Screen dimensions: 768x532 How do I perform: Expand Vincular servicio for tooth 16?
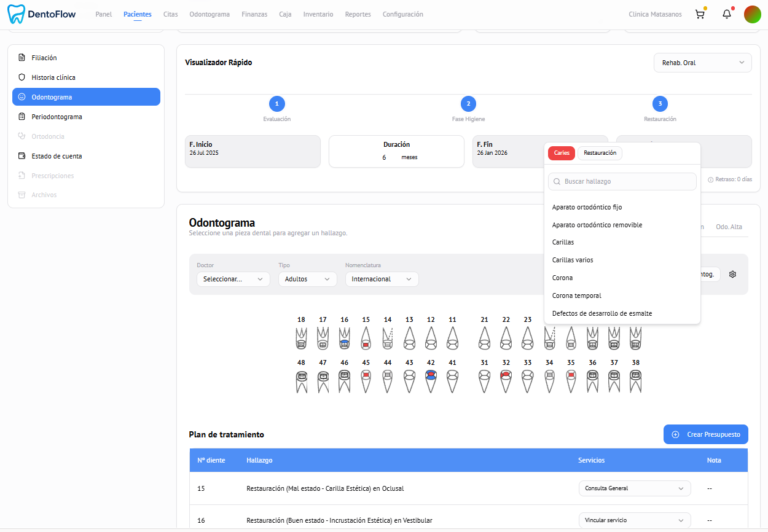(635, 520)
